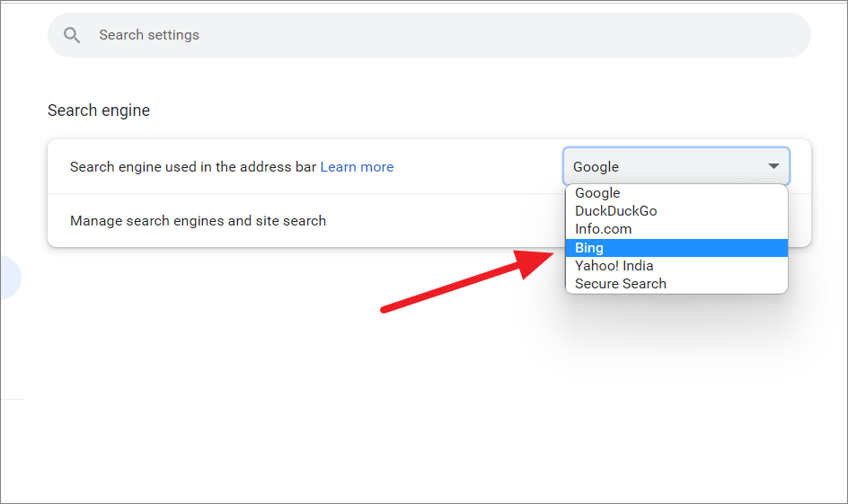This screenshot has height=504, width=848.
Task: Select Secure Search from the list
Action: (x=676, y=284)
